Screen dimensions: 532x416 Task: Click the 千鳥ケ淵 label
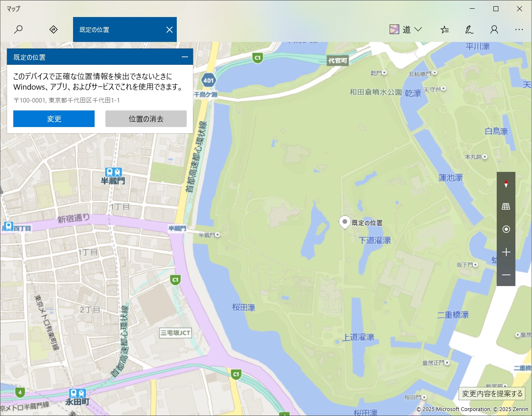point(205,95)
